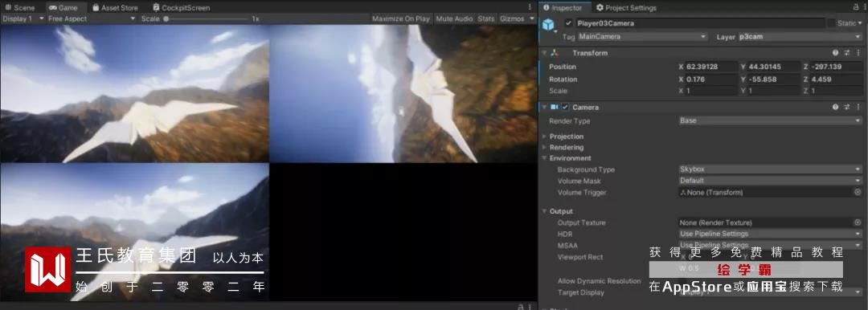Open Transform component context menu

(x=858, y=53)
